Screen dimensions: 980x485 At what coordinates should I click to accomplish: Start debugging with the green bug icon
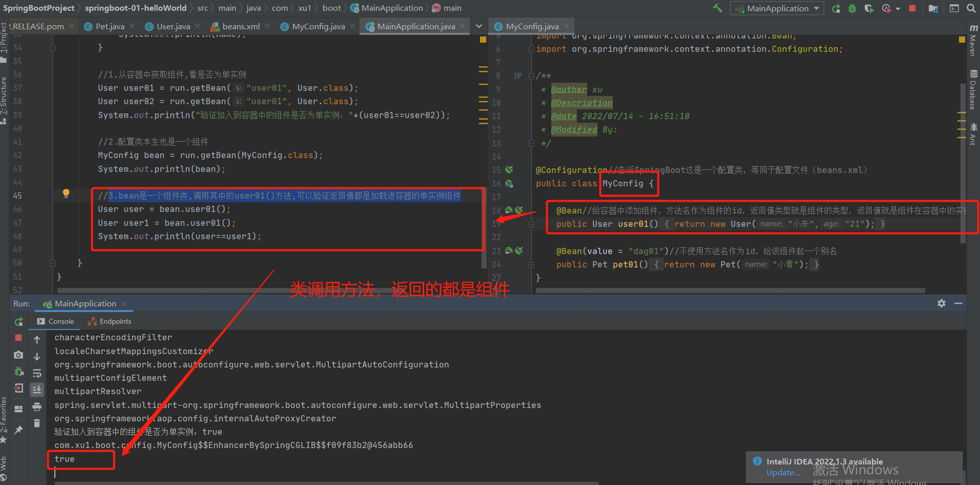click(852, 8)
